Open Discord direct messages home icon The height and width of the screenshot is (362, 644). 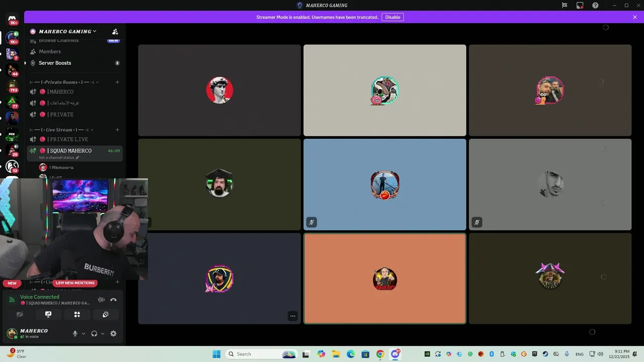(12, 19)
